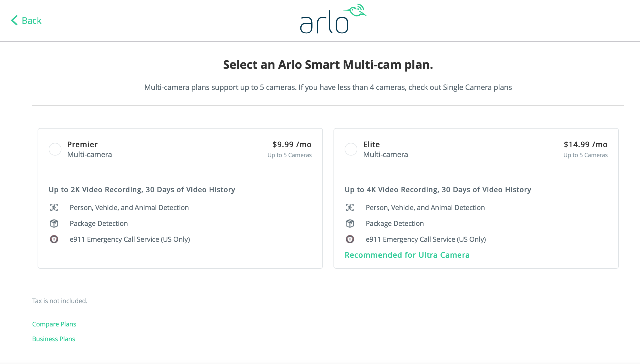Click Recommended for Ultra Camera text
This screenshot has width=640, height=364.
[407, 255]
